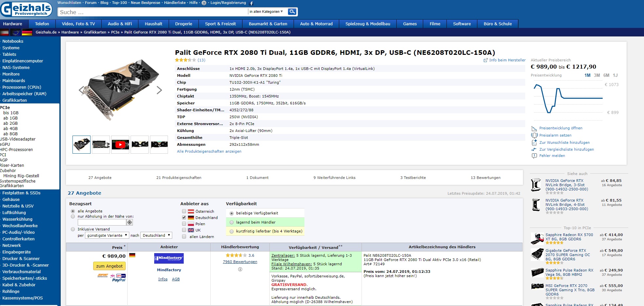
Task: Click info circle under 7960 Bewertungen
Action: (x=240, y=269)
